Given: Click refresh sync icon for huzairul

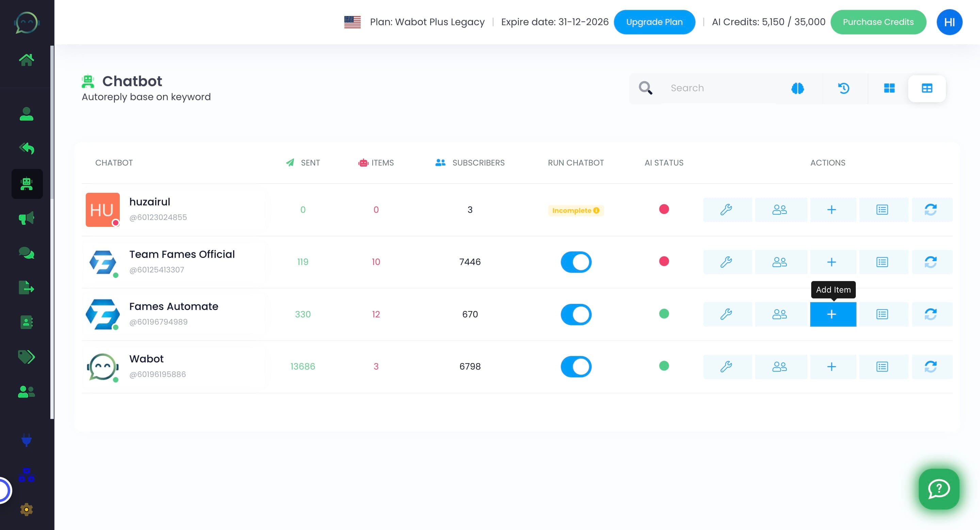Looking at the screenshot, I should 931,210.
